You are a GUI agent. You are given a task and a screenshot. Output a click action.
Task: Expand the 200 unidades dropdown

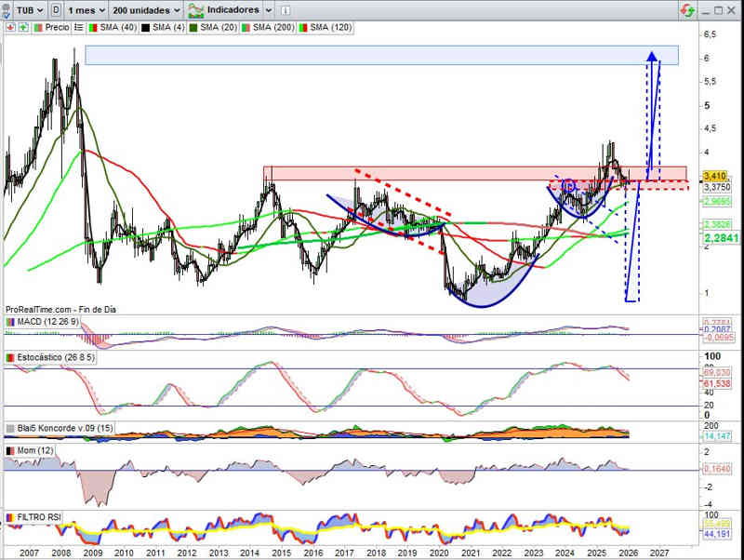[148, 9]
